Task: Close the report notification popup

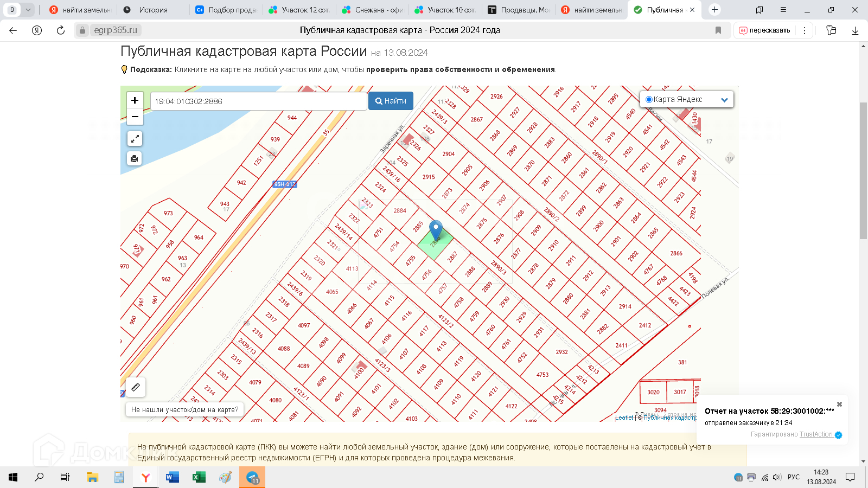Action: pos(839,404)
